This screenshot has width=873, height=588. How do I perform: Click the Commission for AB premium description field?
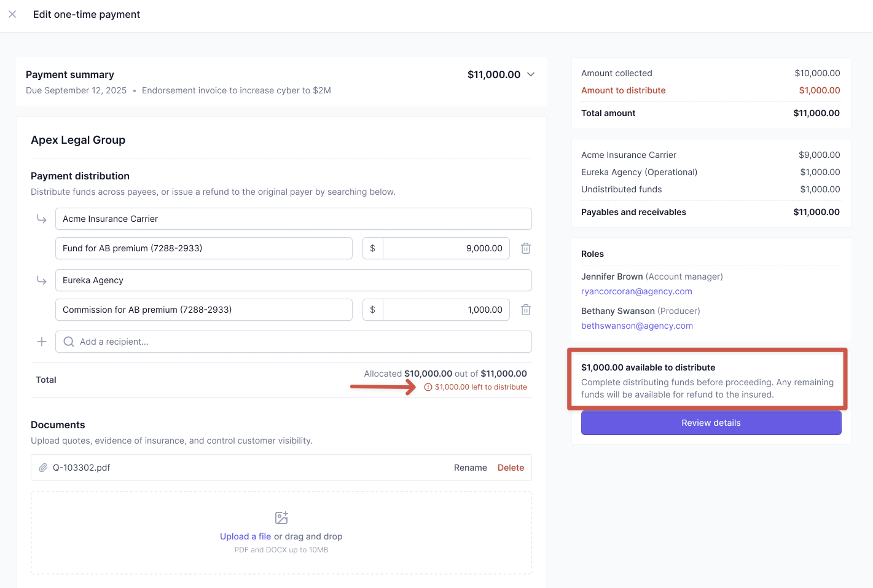coord(204,310)
